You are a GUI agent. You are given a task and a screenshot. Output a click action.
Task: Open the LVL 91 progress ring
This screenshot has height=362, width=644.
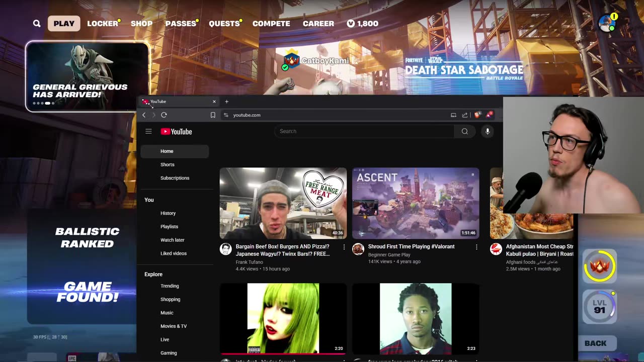coord(600,306)
